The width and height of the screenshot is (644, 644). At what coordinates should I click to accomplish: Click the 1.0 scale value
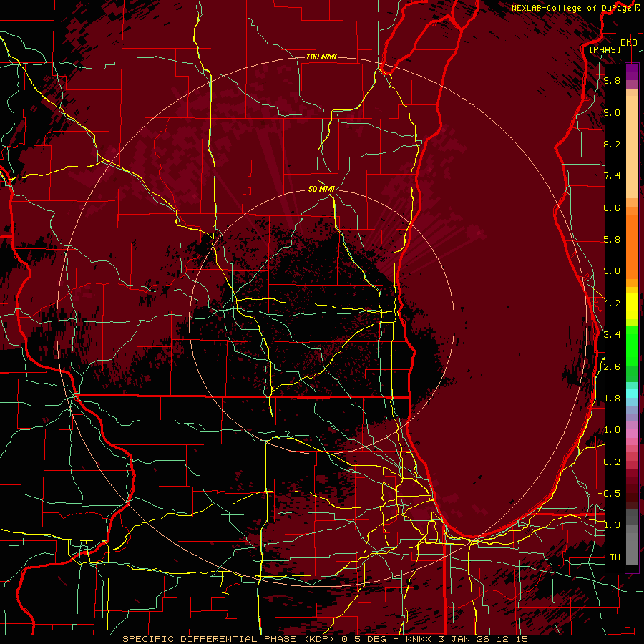click(x=612, y=430)
